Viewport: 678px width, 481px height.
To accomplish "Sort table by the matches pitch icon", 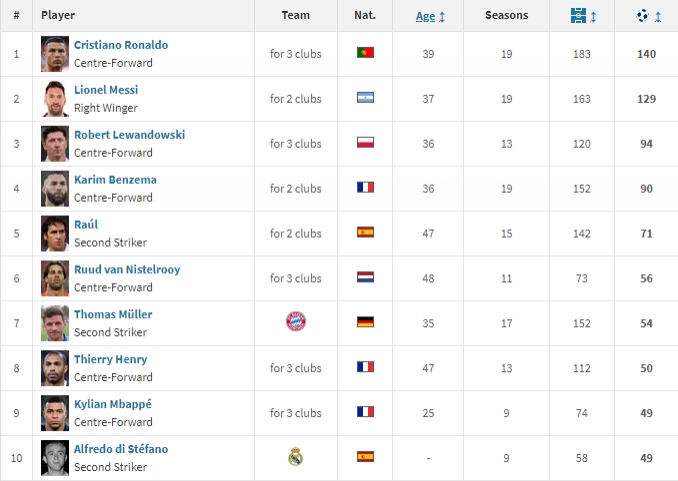I will pos(578,16).
